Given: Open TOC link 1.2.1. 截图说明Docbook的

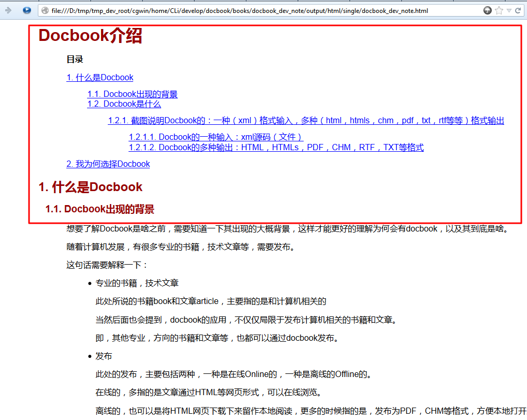Looking at the screenshot, I should pos(306,121).
